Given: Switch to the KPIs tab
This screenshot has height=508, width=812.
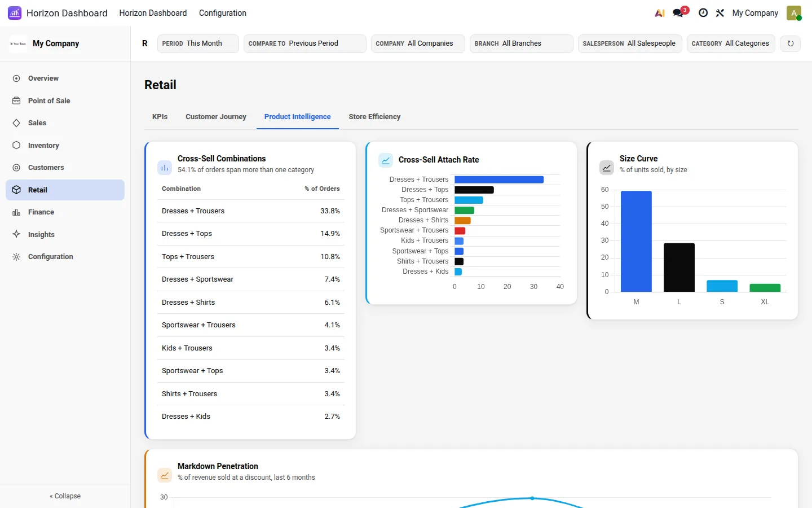Looking at the screenshot, I should pos(160,117).
